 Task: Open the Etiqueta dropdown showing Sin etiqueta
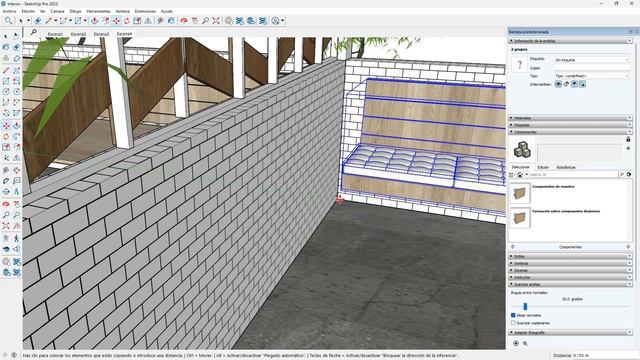[x=592, y=60]
